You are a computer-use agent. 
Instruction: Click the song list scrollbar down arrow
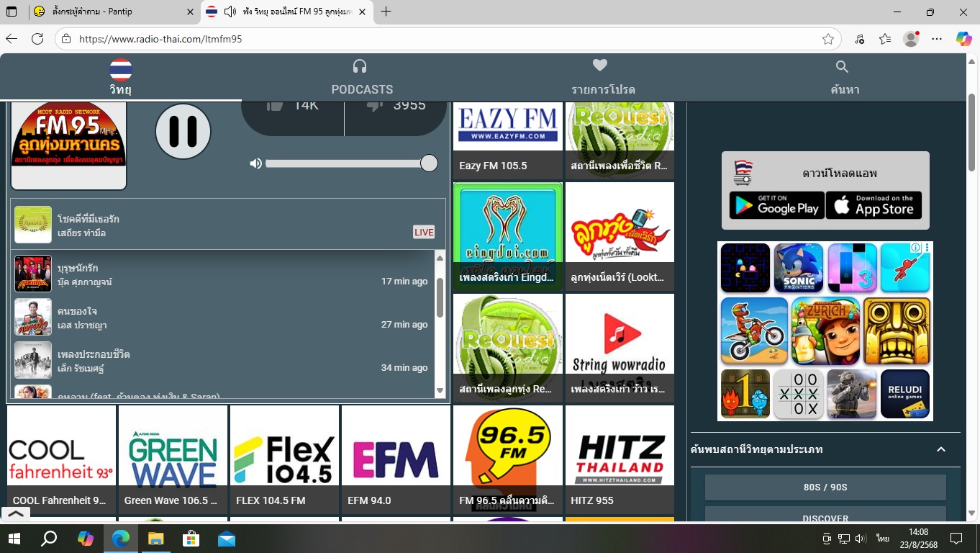tap(440, 391)
